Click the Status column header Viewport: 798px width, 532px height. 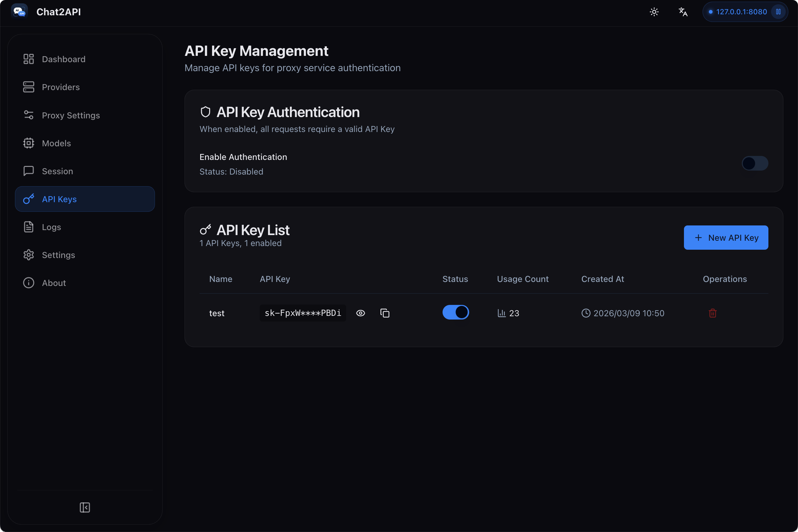455,279
